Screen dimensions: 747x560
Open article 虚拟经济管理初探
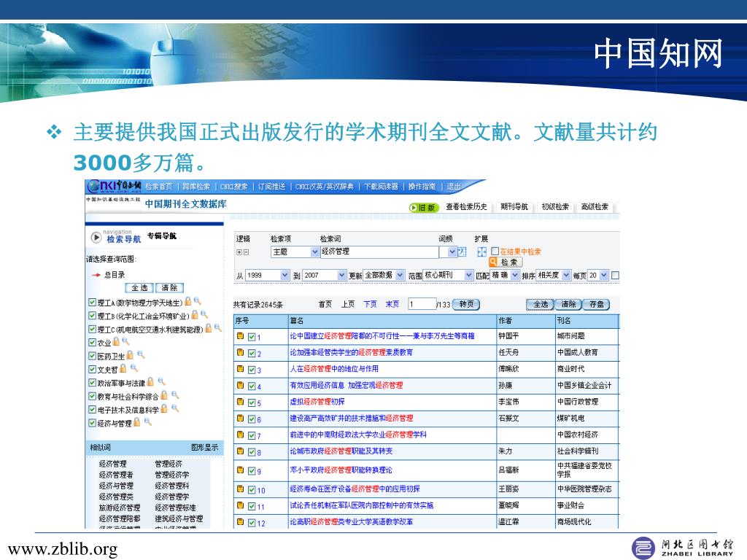[317, 402]
